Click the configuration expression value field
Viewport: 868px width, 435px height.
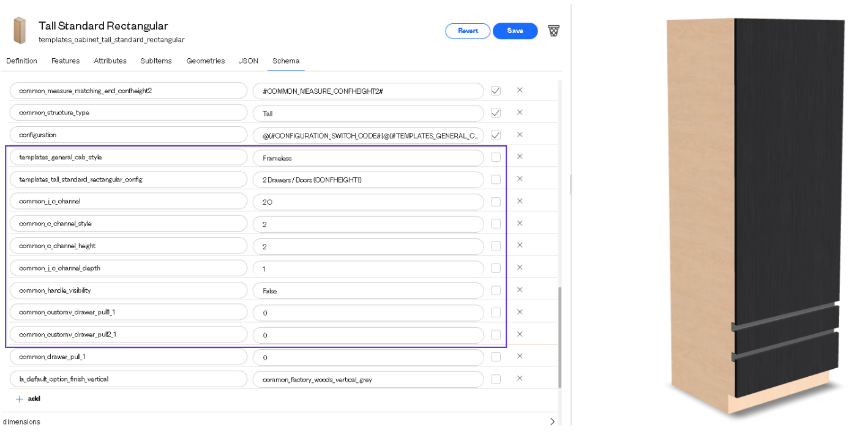(369, 135)
